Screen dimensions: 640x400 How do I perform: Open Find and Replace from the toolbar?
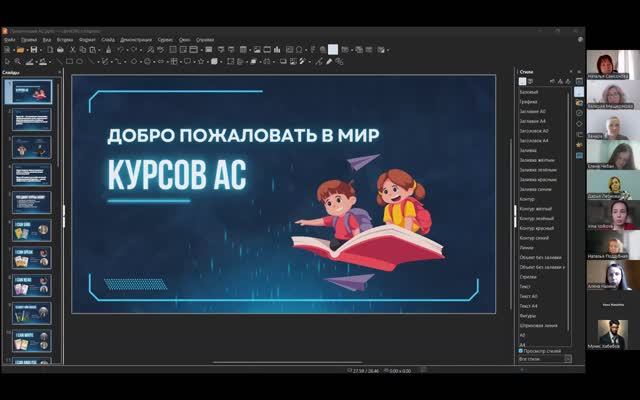pos(150,50)
